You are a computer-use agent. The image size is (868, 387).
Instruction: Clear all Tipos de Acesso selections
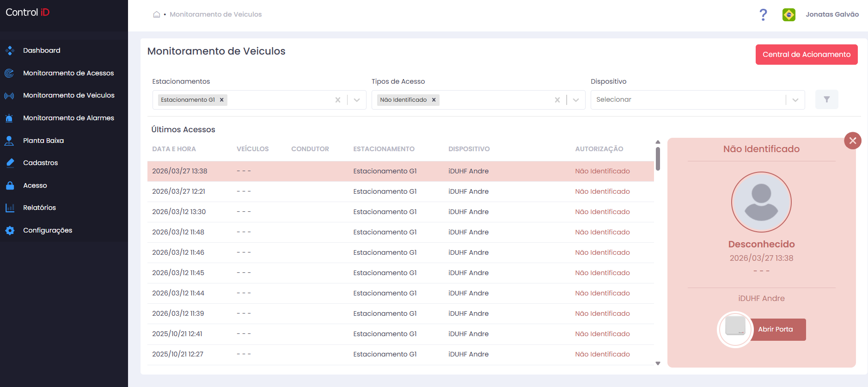tap(557, 100)
